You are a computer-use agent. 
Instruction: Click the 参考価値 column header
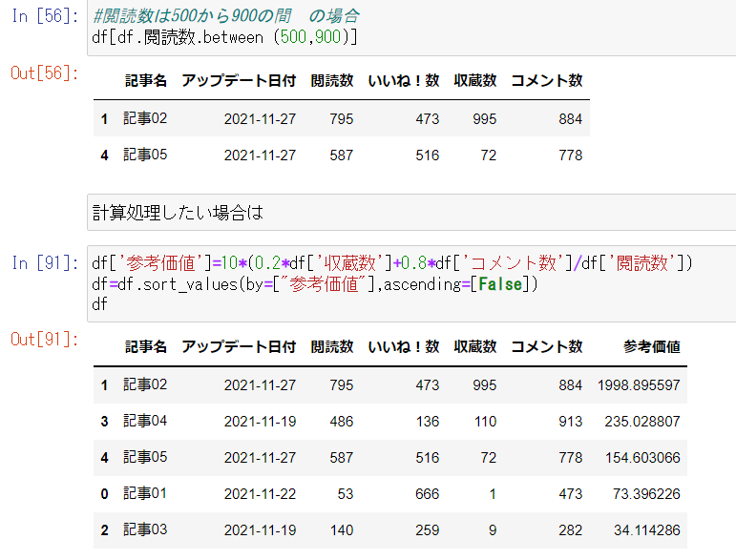click(x=651, y=347)
